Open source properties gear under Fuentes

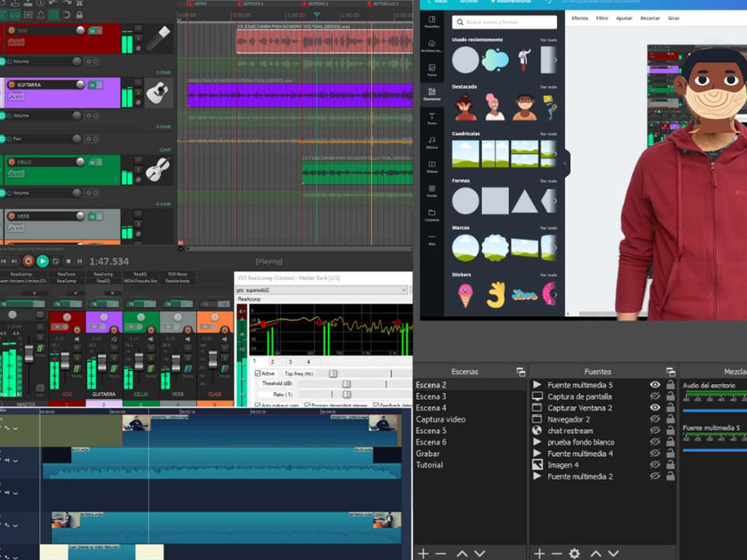(x=574, y=553)
